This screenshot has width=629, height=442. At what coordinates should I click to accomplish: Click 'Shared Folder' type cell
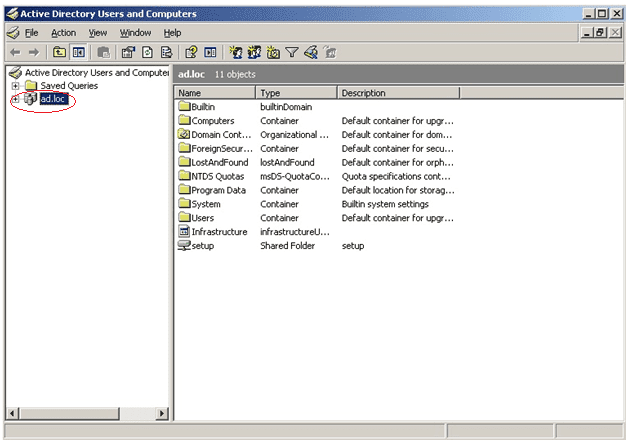287,246
